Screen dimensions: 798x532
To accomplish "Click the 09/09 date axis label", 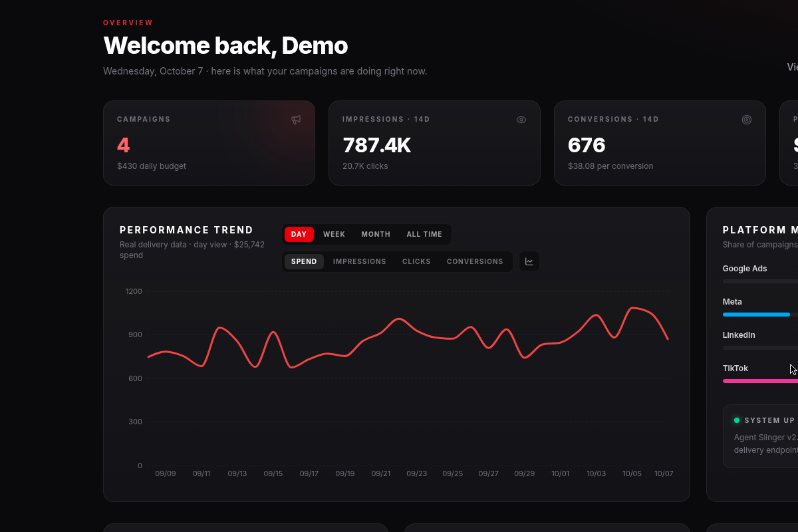I will [x=166, y=474].
